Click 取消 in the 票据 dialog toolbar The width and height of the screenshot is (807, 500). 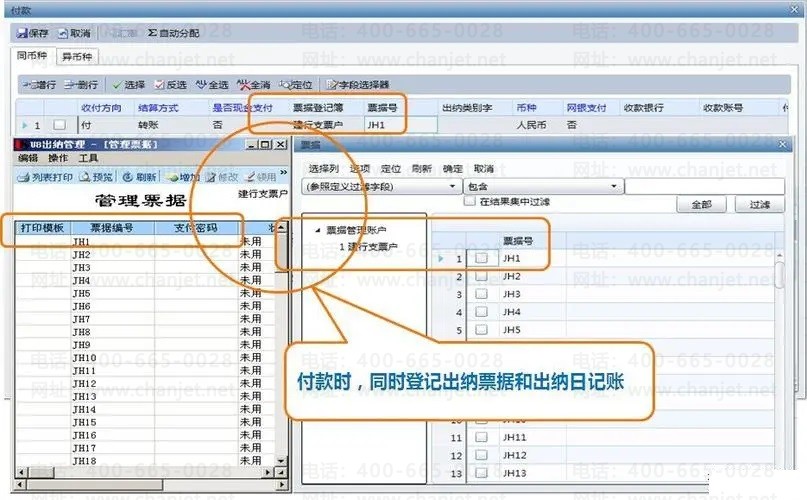(x=483, y=169)
